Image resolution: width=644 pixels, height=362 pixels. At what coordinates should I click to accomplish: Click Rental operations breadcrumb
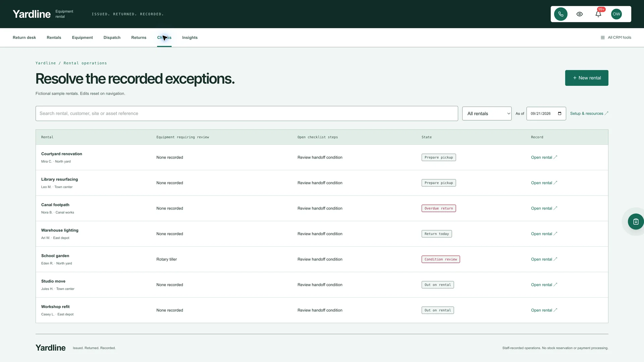pyautogui.click(x=85, y=63)
